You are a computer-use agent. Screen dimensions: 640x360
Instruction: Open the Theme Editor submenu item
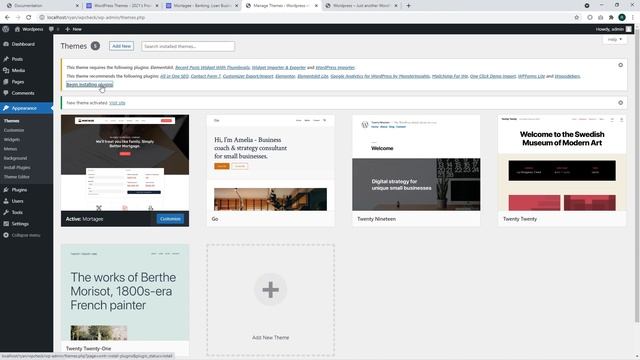click(17, 177)
